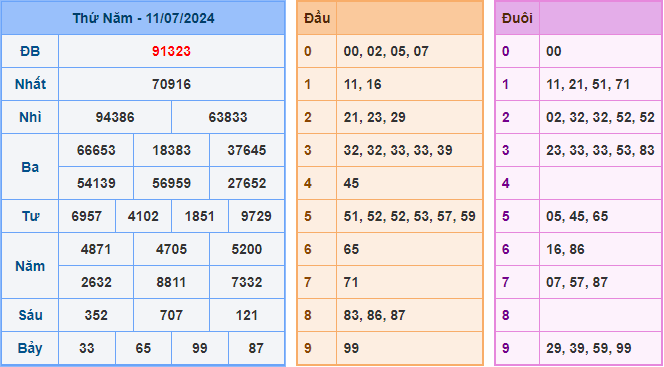Screen dimensions: 664x367
Task: Select third prize number 66653
Action: click(x=96, y=150)
